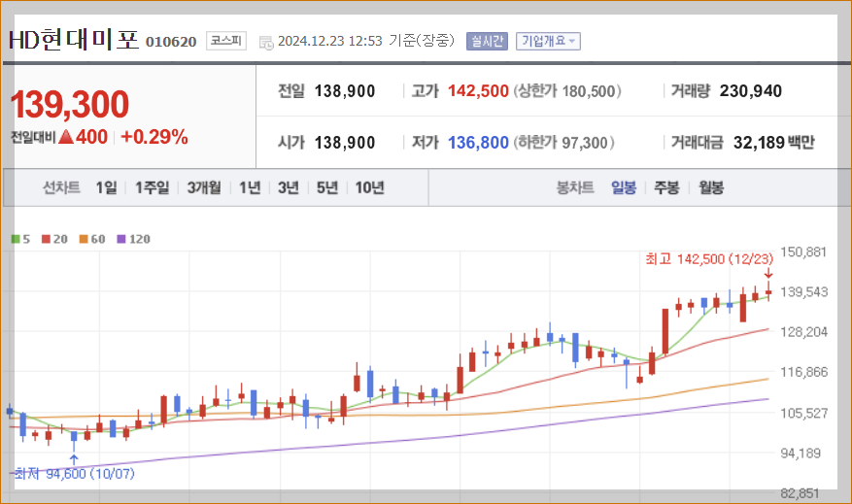Click the calendar clock icon beside the date
This screenshot has height=504, width=852.
(266, 43)
